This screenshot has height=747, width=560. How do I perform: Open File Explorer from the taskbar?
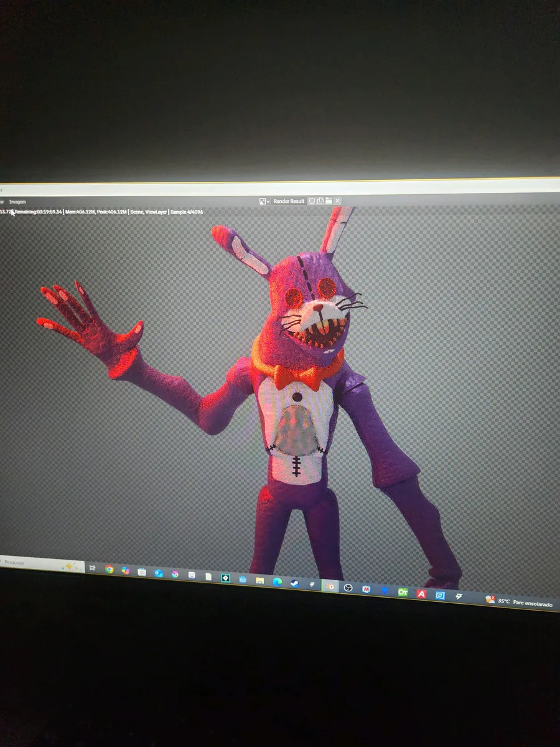[x=259, y=580]
